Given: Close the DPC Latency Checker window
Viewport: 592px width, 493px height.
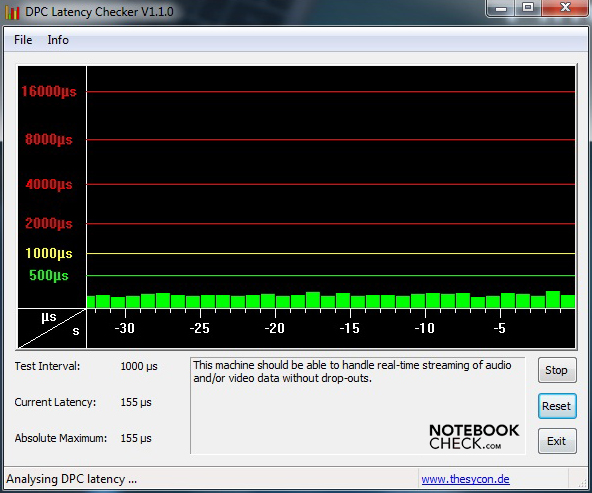Looking at the screenshot, I should [x=565, y=8].
